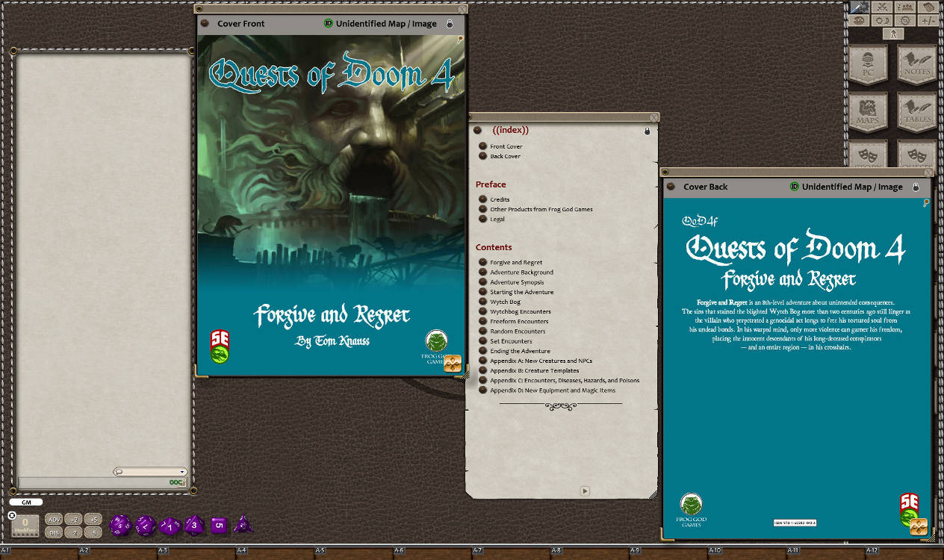Select the Lighting sun and moon icon

point(883,21)
